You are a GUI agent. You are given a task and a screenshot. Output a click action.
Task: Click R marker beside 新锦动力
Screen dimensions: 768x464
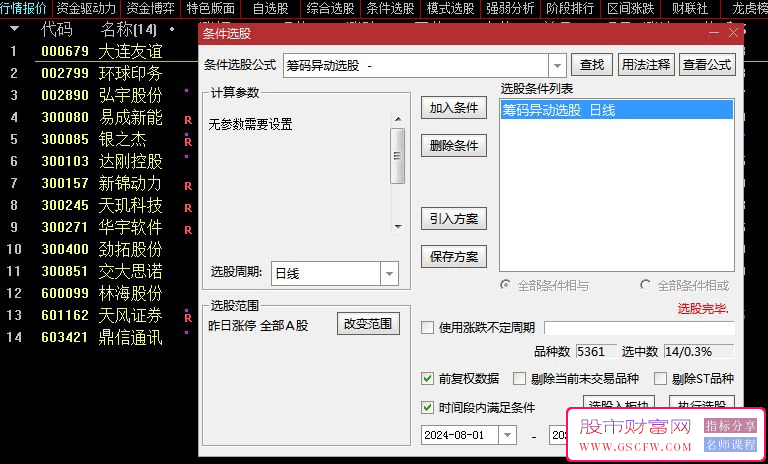(188, 186)
